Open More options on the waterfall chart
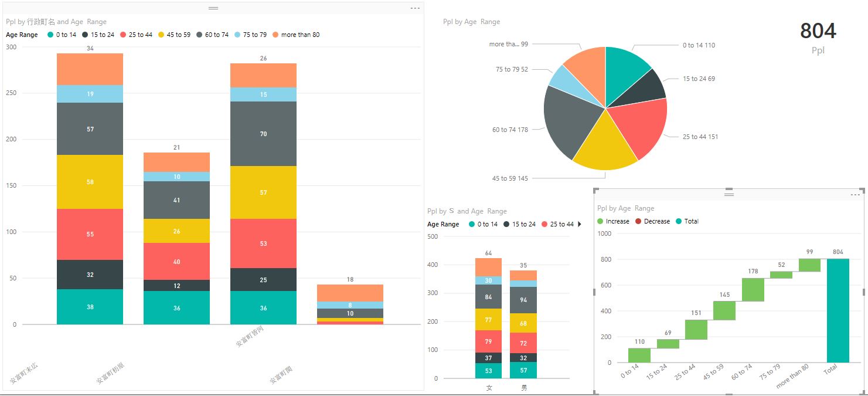The height and width of the screenshot is (396, 868). point(855,195)
